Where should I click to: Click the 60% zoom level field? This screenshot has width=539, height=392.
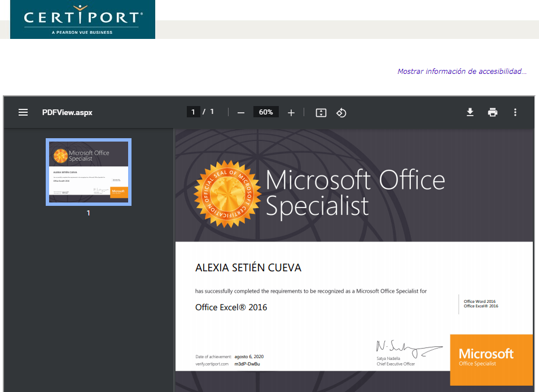coord(266,112)
